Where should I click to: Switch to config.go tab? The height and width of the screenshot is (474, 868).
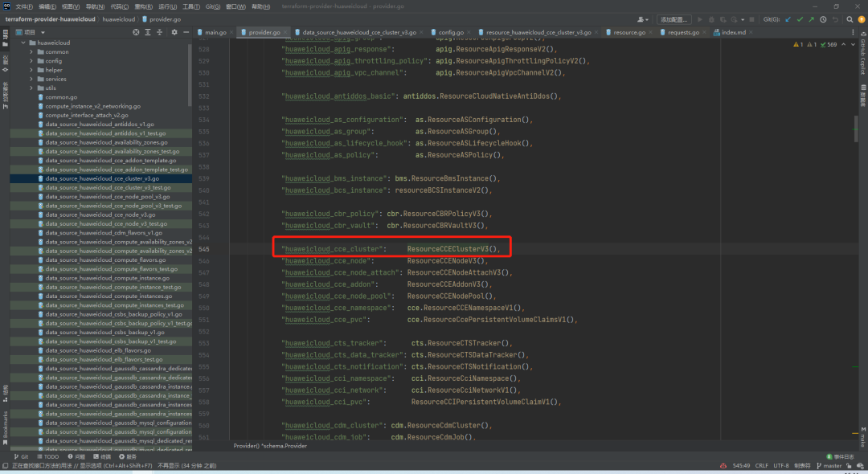(x=451, y=32)
